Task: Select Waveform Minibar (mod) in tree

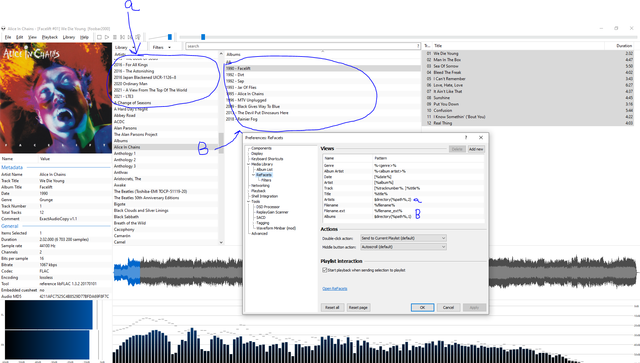Action: [x=276, y=228]
